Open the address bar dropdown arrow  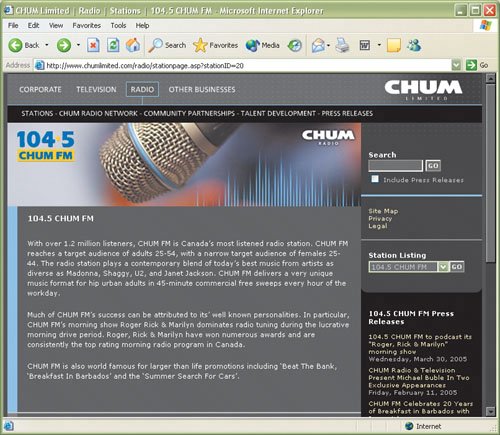[456, 65]
